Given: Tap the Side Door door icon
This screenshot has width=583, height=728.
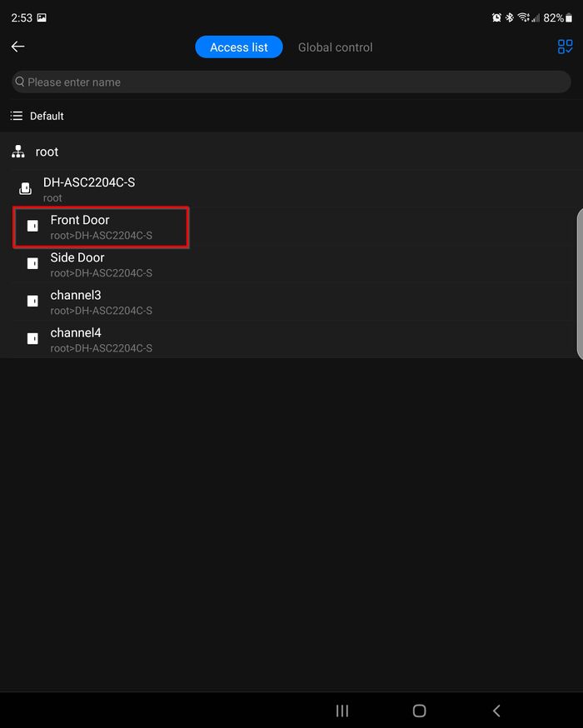Looking at the screenshot, I should (x=32, y=264).
